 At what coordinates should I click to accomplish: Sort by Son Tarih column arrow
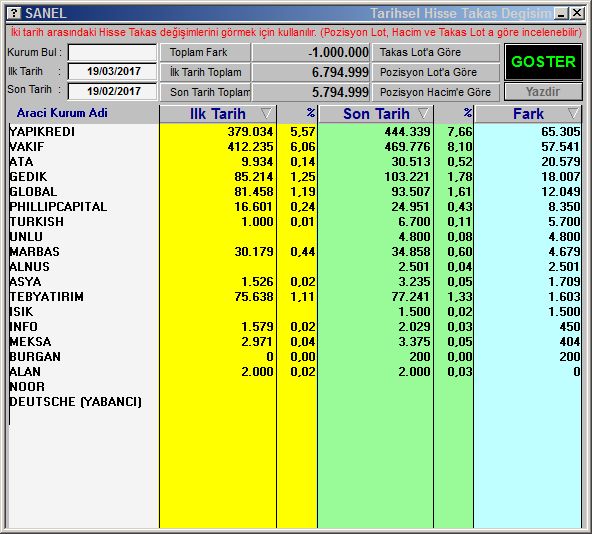coord(423,113)
